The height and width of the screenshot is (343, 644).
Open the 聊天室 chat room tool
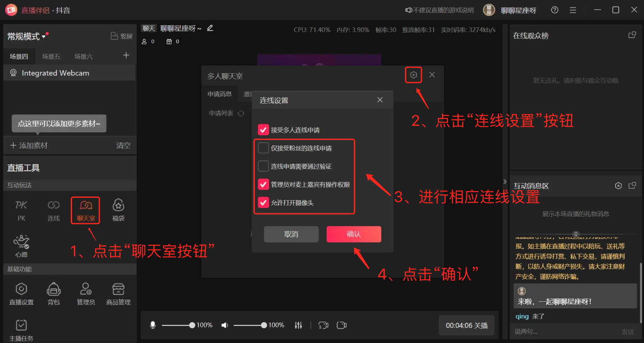tap(85, 210)
